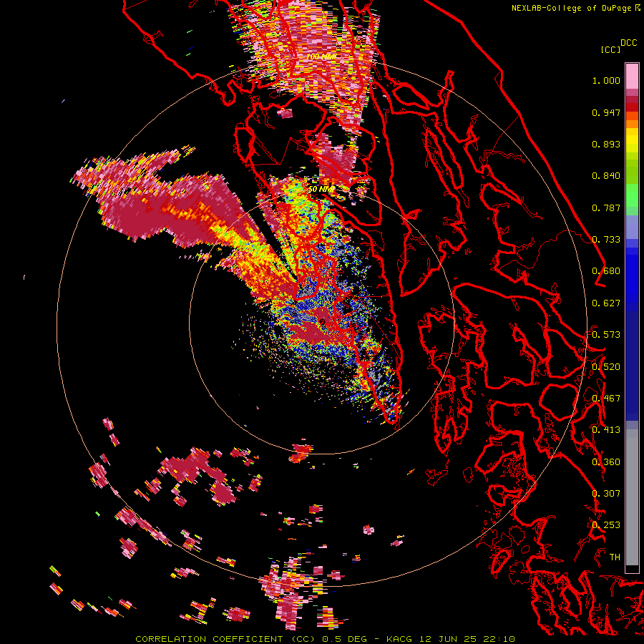
Task: Select the 0.413 scale value
Action: [x=606, y=430]
